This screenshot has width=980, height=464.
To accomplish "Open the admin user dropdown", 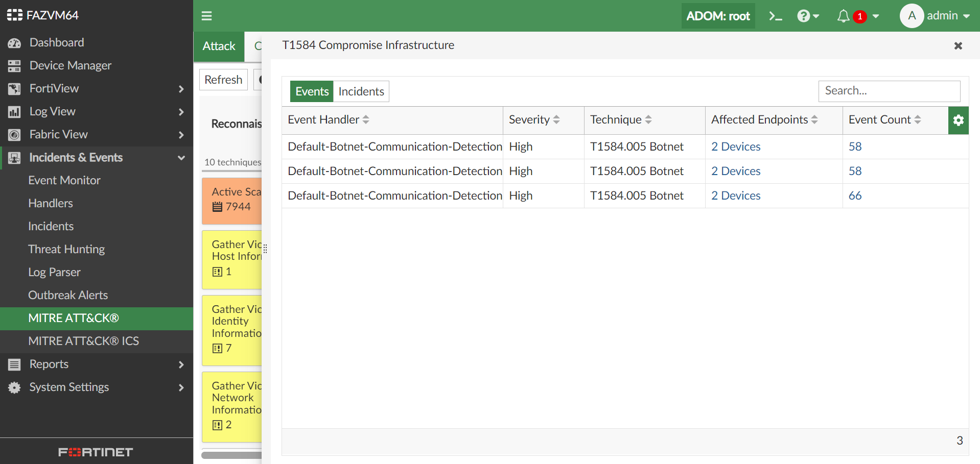I will point(935,16).
